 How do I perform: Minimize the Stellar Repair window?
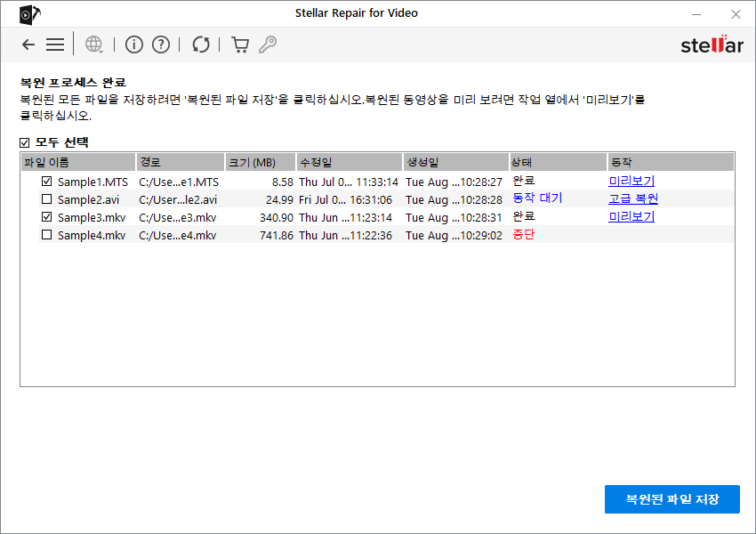pos(696,14)
